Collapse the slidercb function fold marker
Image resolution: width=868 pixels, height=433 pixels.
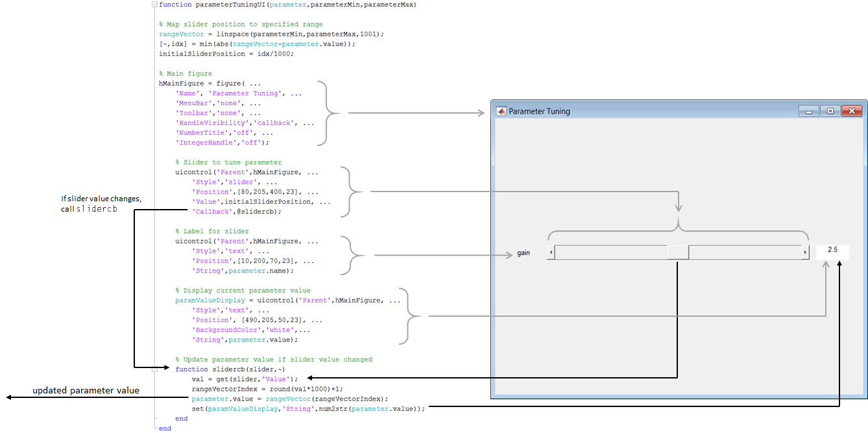pyautogui.click(x=154, y=369)
